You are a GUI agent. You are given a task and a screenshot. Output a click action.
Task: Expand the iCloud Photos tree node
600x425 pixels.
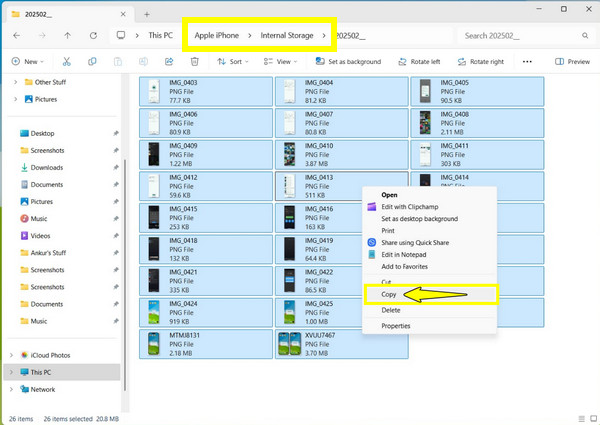(x=12, y=355)
